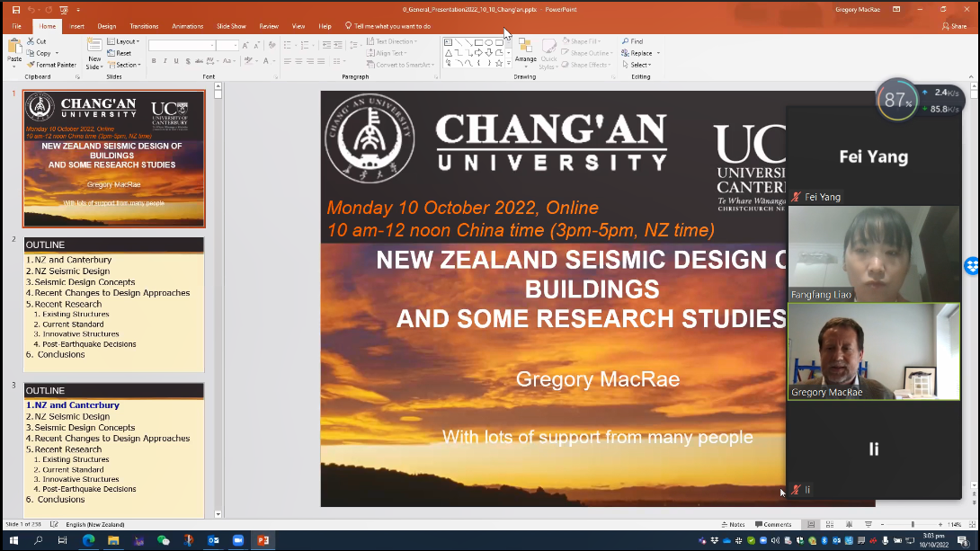Open the font name combo box
The height and width of the screenshot is (551, 980).
click(x=182, y=46)
